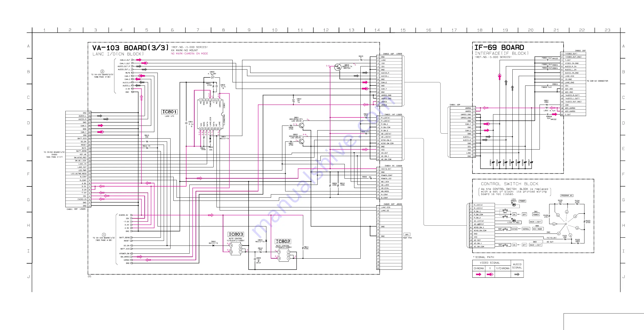Click the "TO CS-63 BOARD(1/3)" reference note
The height and width of the screenshot is (330, 644).
click(x=54, y=152)
